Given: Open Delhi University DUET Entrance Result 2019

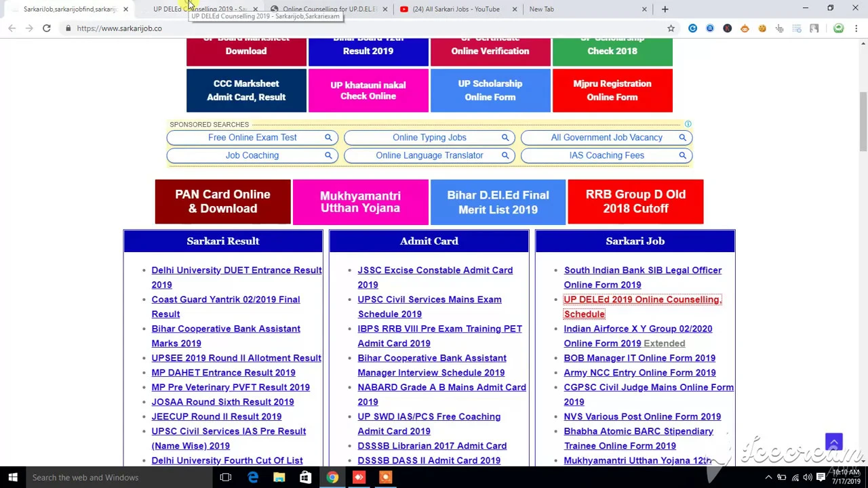Looking at the screenshot, I should click(236, 277).
